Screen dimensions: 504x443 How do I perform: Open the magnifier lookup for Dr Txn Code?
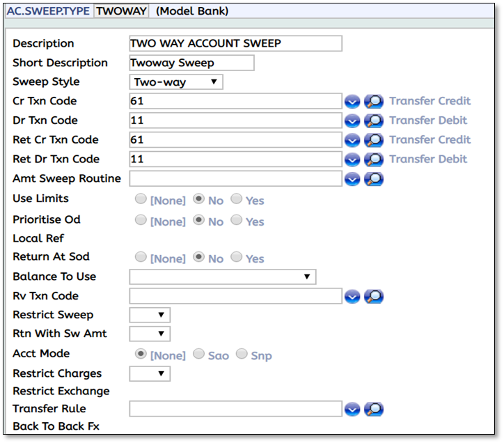[x=374, y=121]
